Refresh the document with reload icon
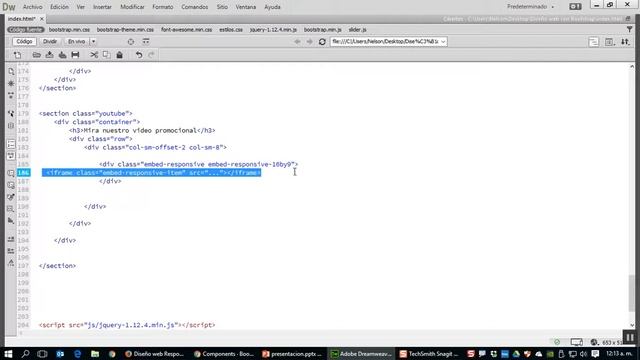 (322, 42)
